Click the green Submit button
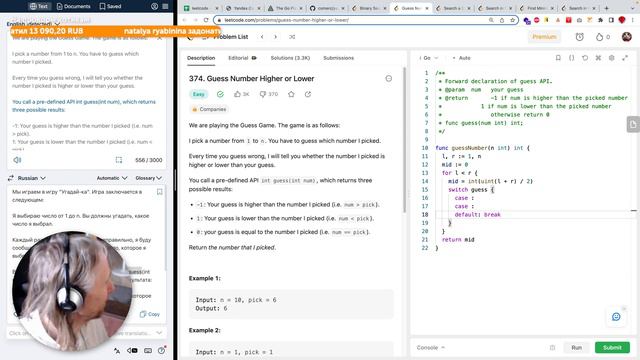The image size is (640, 360). pos(612,348)
